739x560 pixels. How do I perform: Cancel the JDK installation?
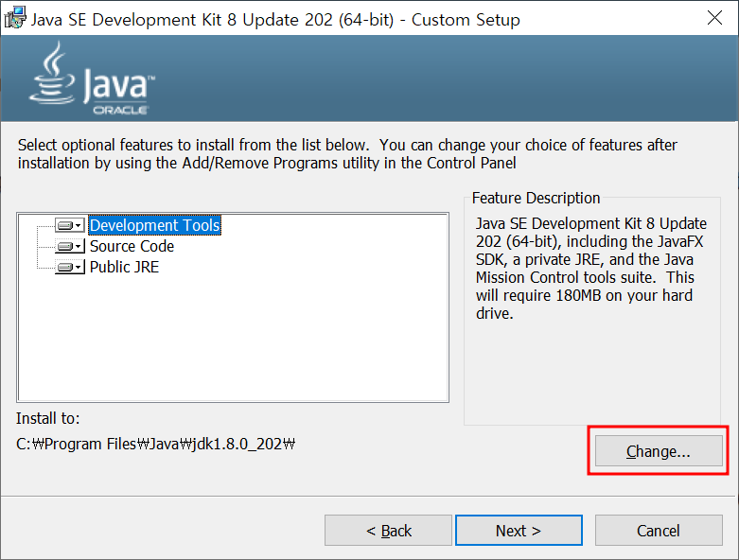pyautogui.click(x=659, y=531)
